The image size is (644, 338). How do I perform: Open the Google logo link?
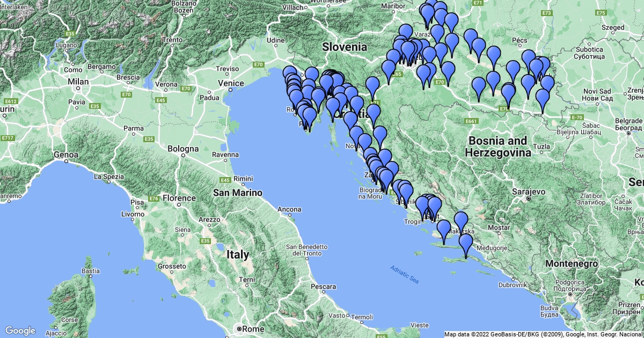tap(20, 330)
